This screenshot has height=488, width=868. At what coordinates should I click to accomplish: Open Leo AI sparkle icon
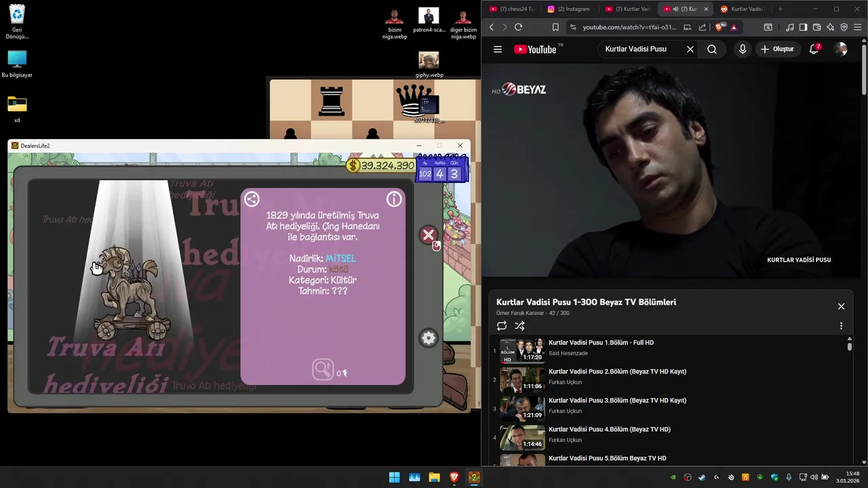click(830, 27)
